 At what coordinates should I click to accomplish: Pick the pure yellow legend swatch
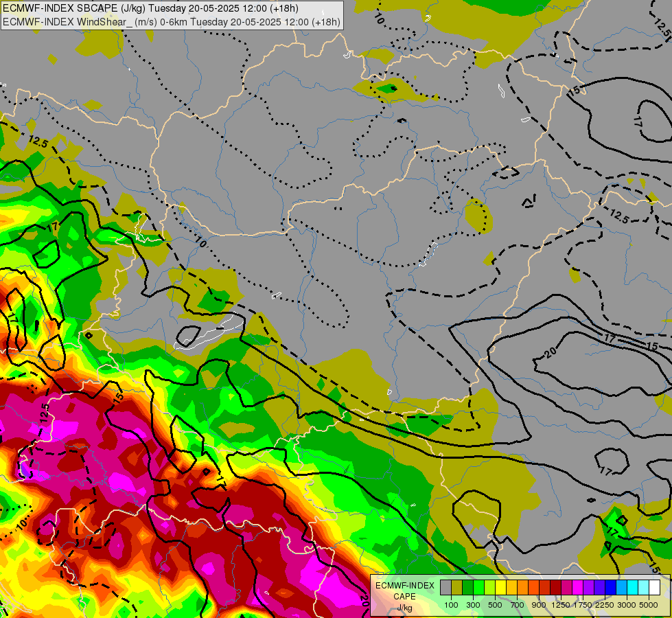500,588
